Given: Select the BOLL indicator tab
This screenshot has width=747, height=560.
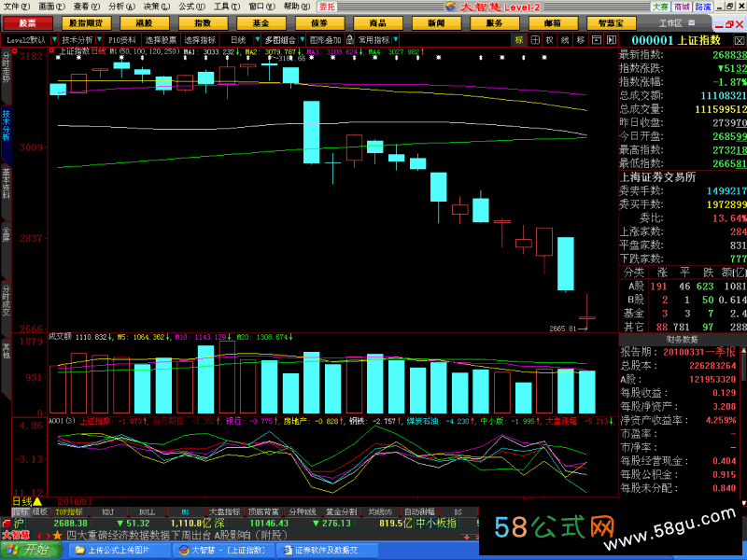Looking at the screenshot, I should pos(147,511).
